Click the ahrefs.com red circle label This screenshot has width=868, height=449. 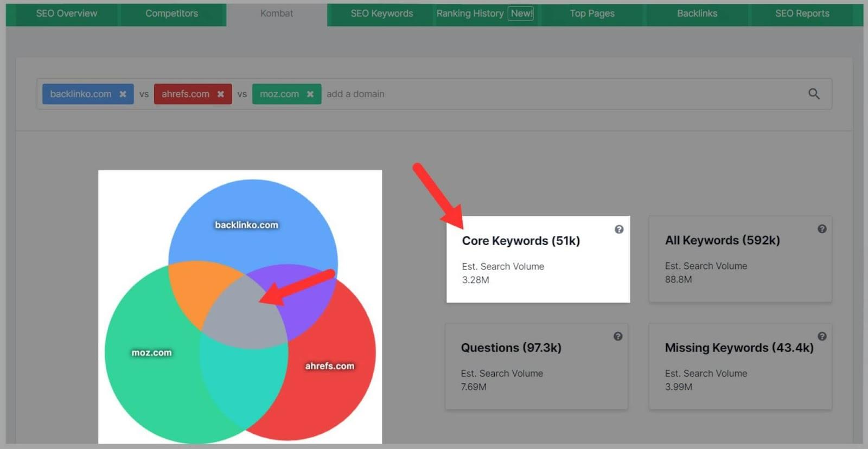point(329,366)
